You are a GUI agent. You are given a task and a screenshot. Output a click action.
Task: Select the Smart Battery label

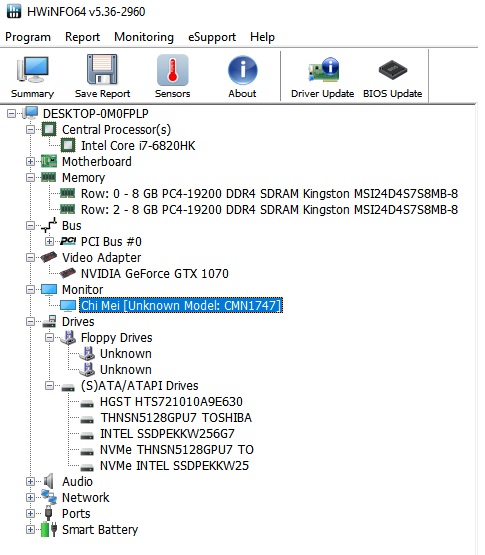click(100, 530)
